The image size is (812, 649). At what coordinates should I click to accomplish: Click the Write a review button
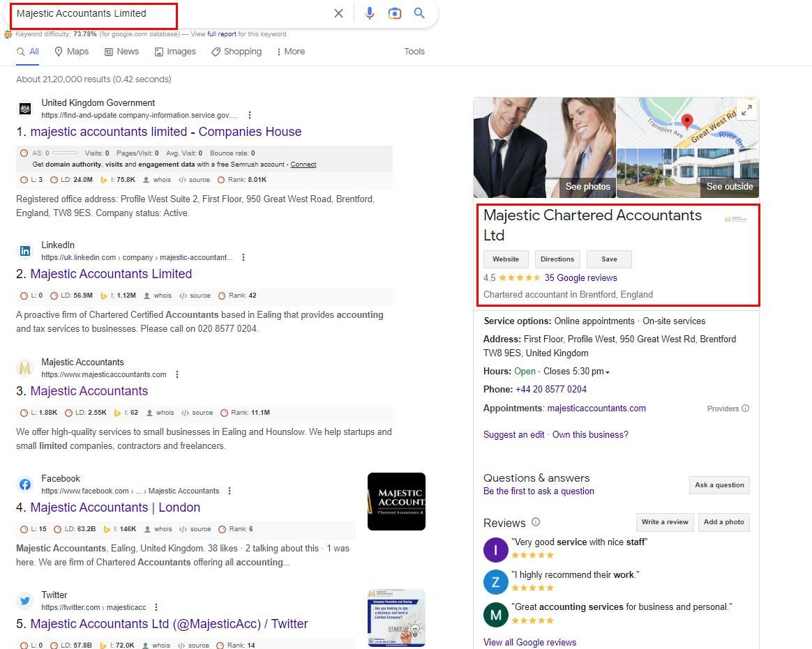point(665,522)
